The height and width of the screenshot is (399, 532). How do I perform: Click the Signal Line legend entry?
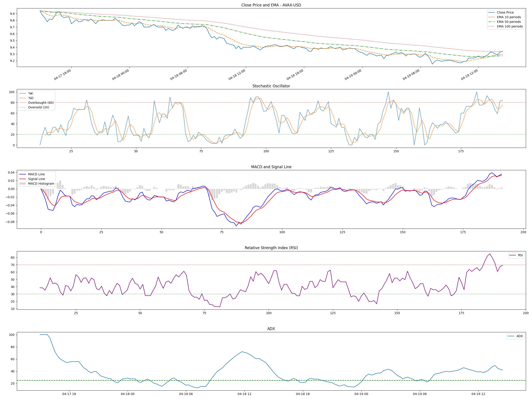(36, 179)
